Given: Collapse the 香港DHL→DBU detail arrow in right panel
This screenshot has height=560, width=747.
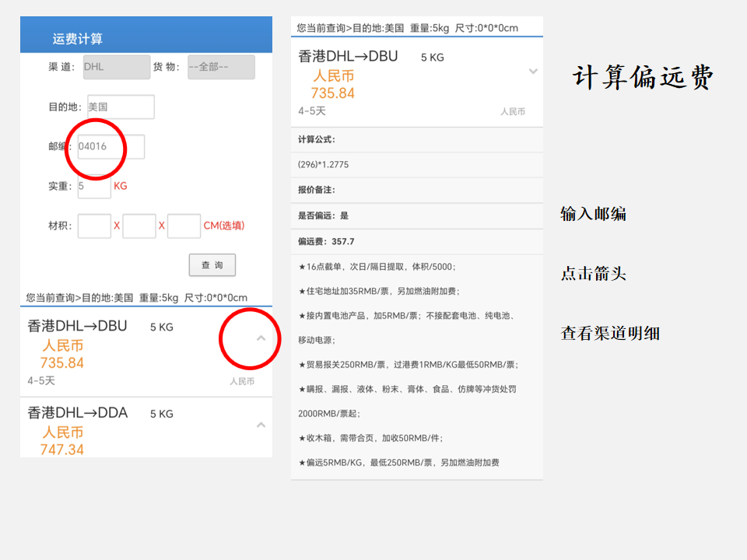Looking at the screenshot, I should (533, 72).
